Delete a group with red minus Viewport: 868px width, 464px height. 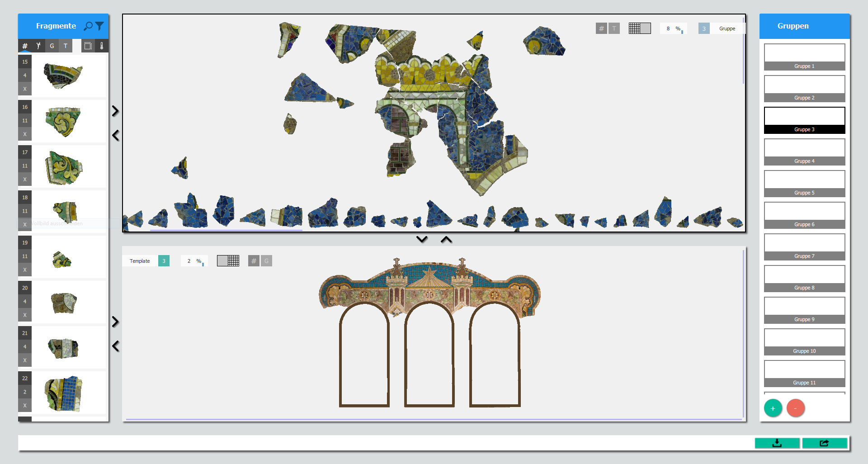pos(796,408)
